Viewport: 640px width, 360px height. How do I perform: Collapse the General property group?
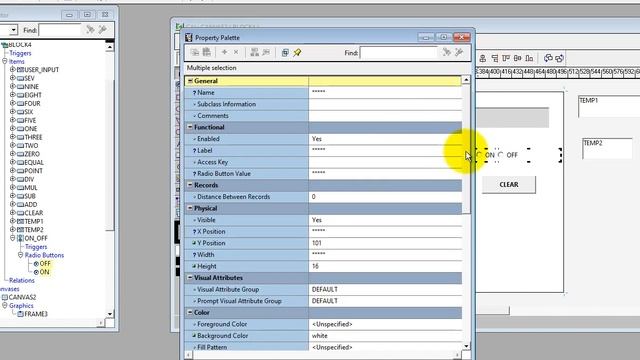(x=190, y=81)
